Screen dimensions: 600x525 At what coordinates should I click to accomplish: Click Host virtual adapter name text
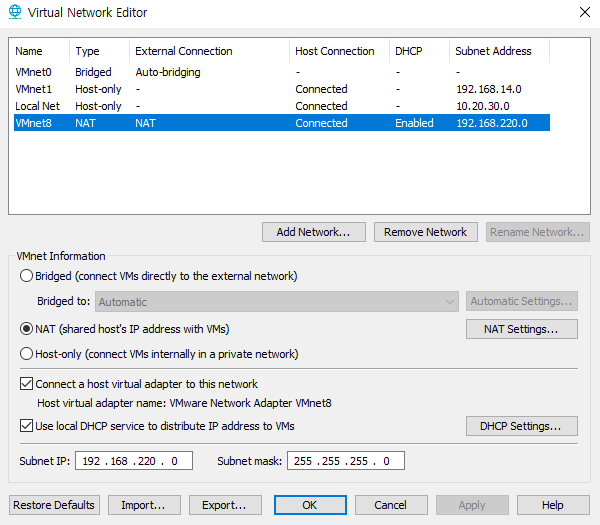tap(184, 403)
